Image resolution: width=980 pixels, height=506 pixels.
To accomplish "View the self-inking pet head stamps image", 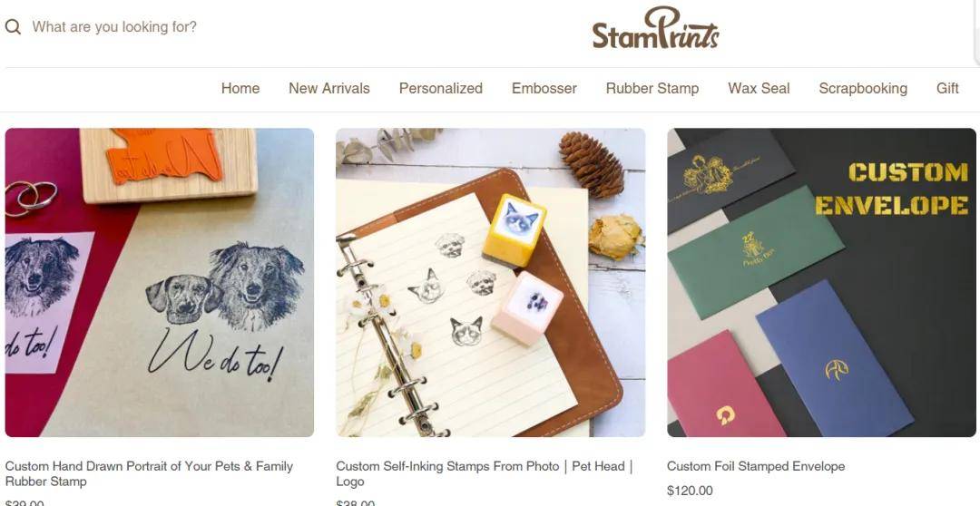I will (x=491, y=282).
